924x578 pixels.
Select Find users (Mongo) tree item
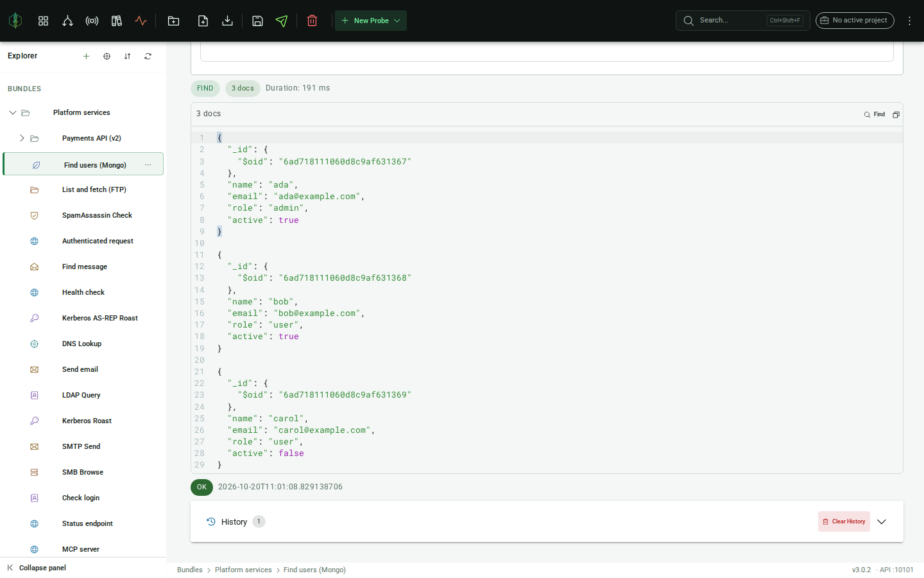(x=83, y=164)
